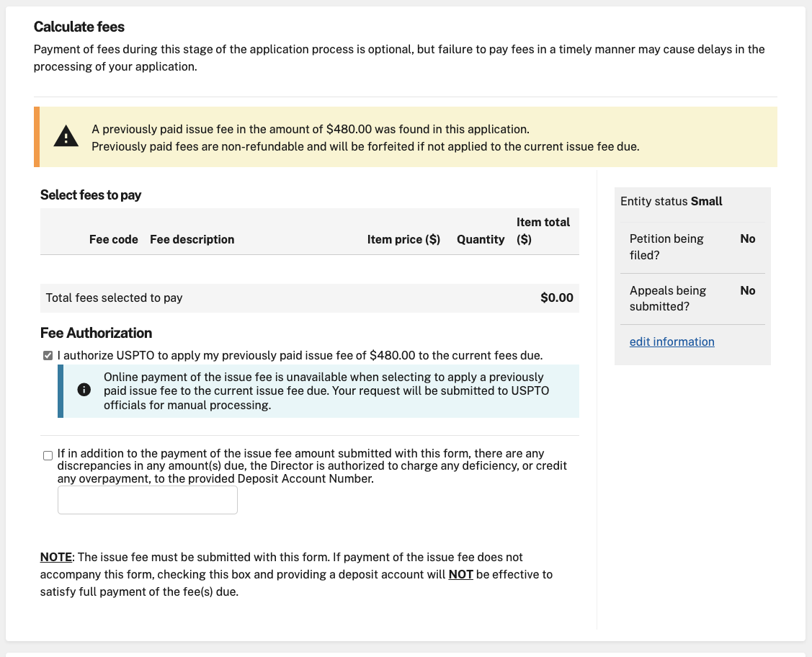Click the underlined NOTE label
The image size is (812, 657).
(56, 557)
